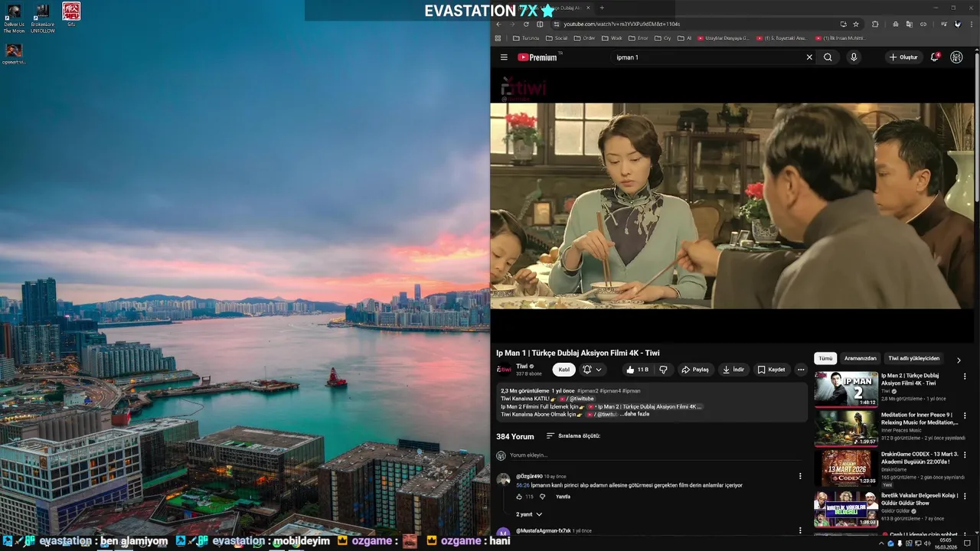Viewport: 980px width, 551px height.
Task: Dislike the Ip Man 1 video
Action: [x=664, y=370]
